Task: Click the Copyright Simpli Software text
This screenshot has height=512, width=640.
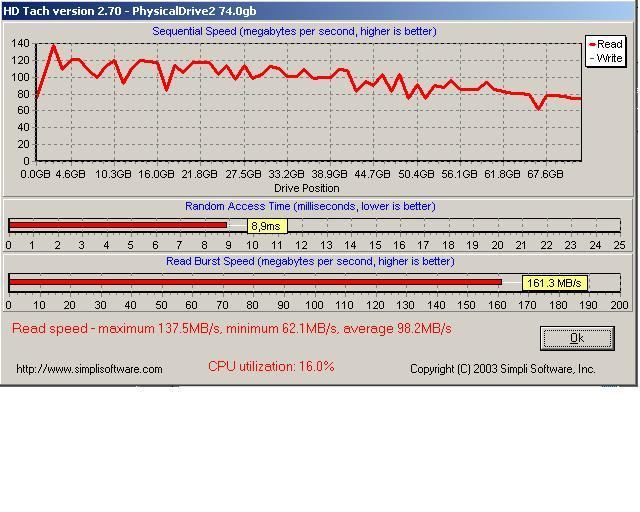Action: pyautogui.click(x=502, y=369)
